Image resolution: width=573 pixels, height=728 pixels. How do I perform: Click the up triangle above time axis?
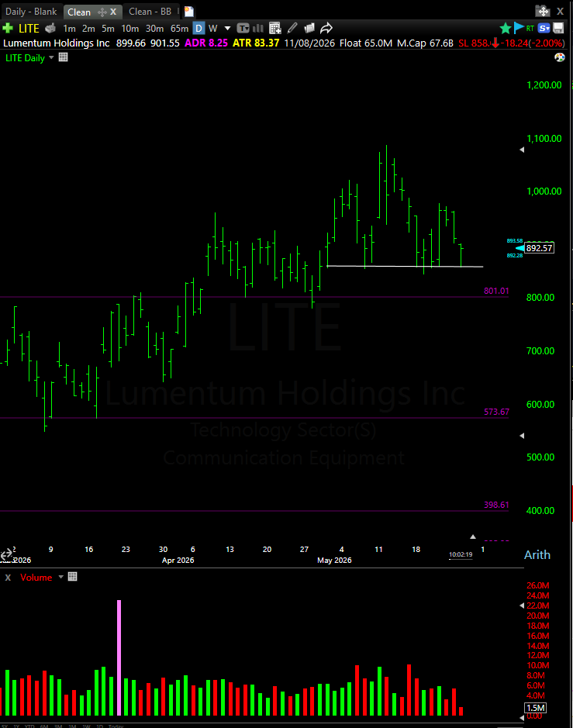pyautogui.click(x=473, y=537)
